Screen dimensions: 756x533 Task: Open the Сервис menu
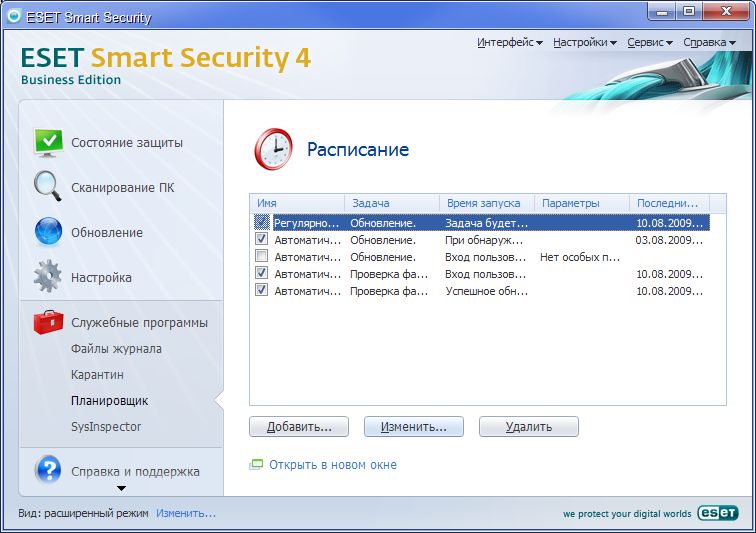650,42
